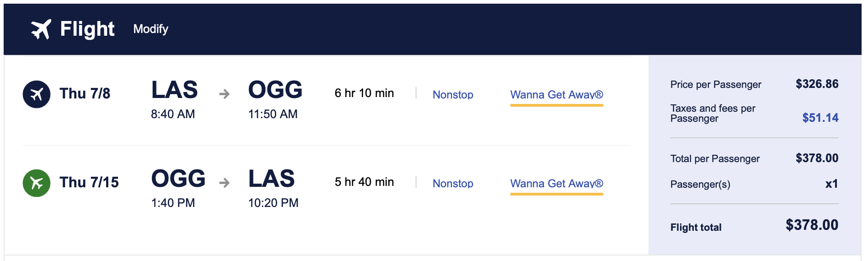Click the navy departing flight circle icon

[37, 94]
